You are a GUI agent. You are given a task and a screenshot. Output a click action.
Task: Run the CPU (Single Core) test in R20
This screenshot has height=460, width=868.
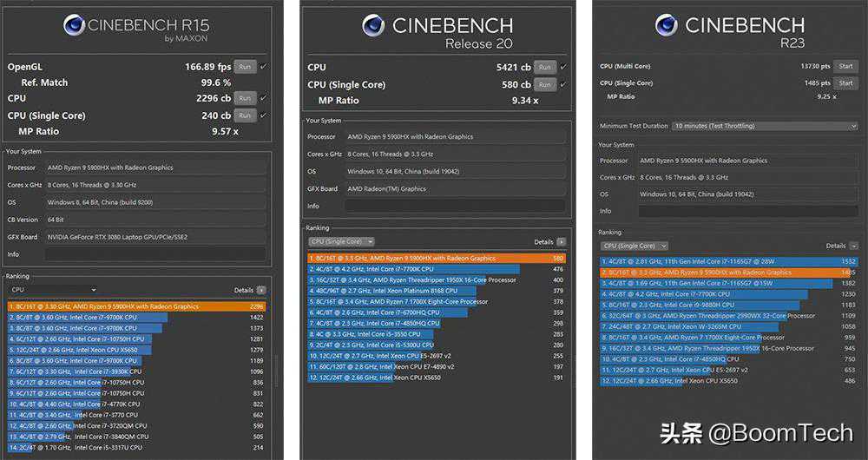click(x=543, y=84)
